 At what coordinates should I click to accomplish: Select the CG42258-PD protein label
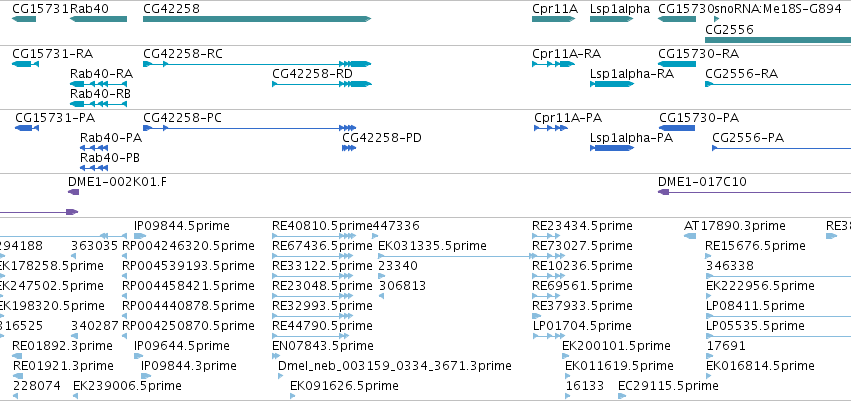[x=382, y=138]
